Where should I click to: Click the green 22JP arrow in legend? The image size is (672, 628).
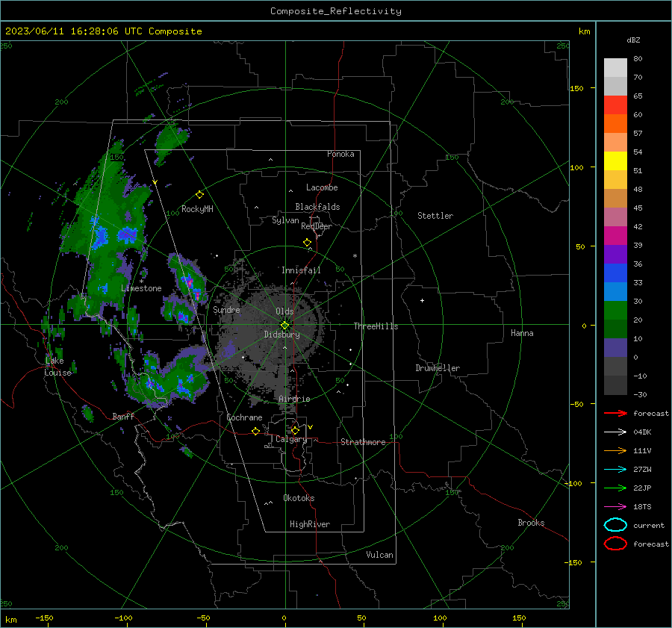[x=615, y=488]
